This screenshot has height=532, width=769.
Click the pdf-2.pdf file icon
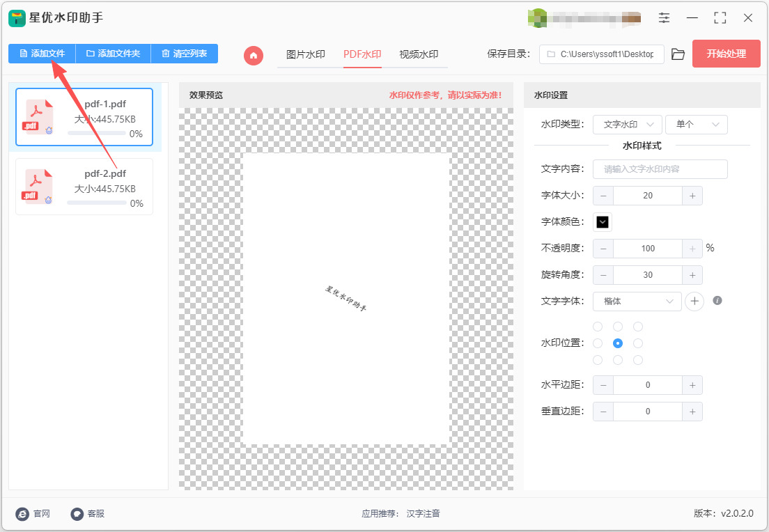tap(38, 186)
